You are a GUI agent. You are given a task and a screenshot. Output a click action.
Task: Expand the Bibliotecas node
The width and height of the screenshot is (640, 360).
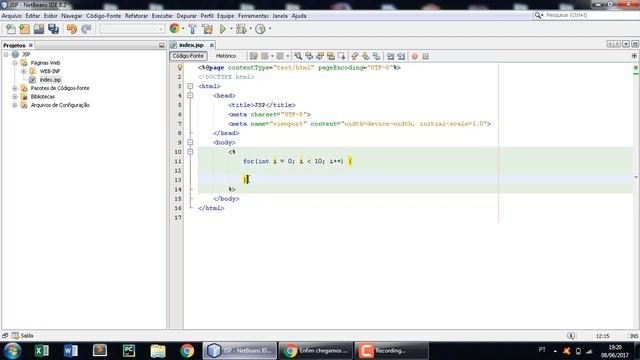[x=15, y=97]
